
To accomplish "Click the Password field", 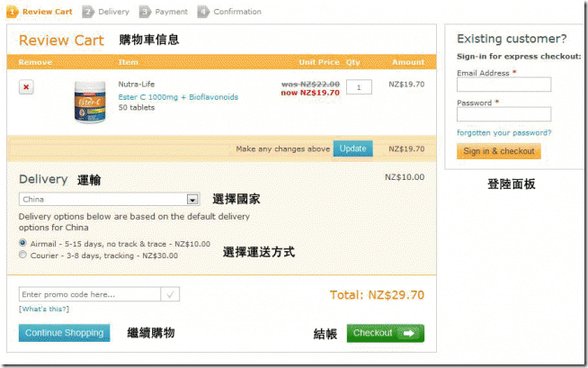I will point(504,114).
